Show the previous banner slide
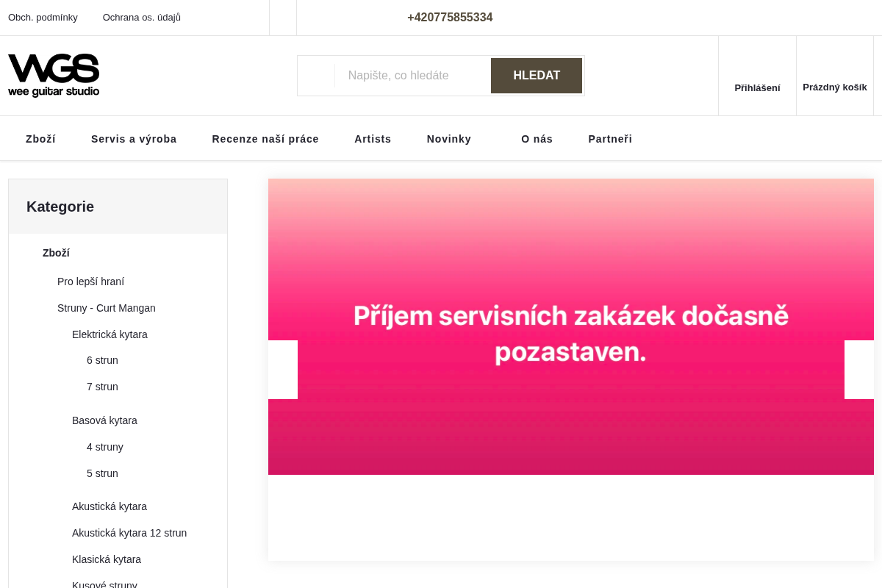 283,370
